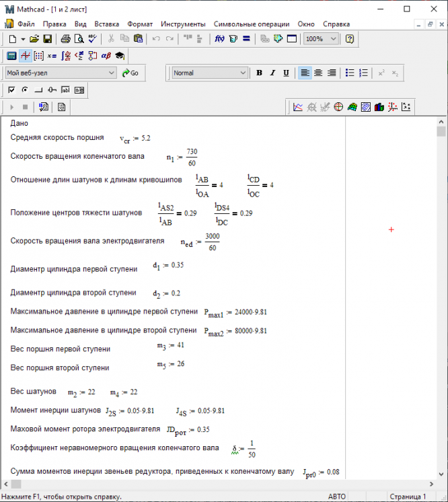
Task: Insert an X-Y plot
Action: [298, 107]
